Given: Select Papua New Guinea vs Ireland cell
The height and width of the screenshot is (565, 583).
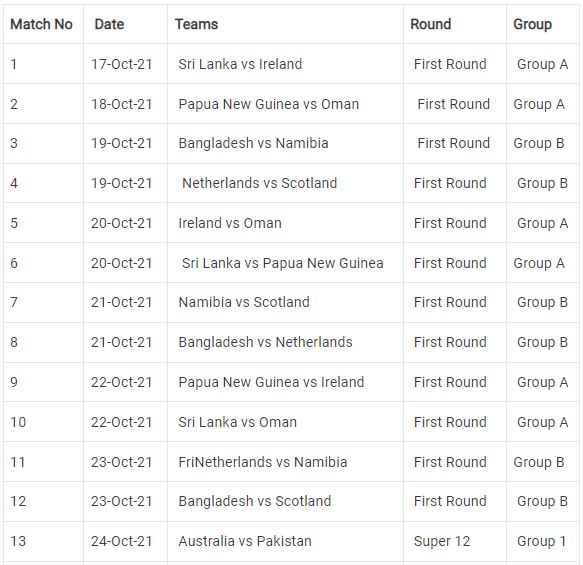Looking at the screenshot, I should tap(285, 382).
